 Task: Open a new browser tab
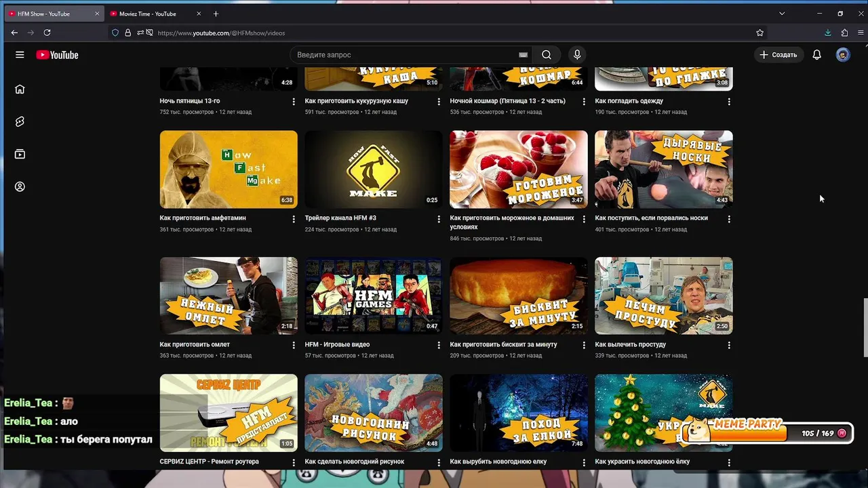pos(216,14)
